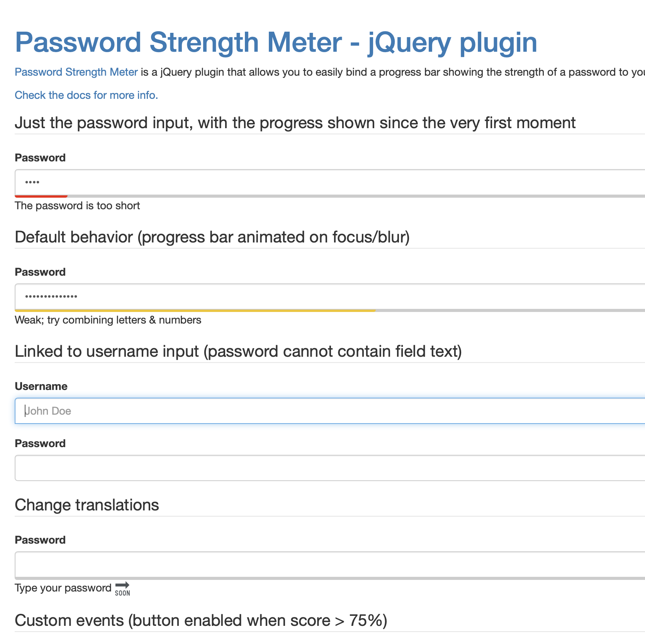Viewport: 645px width, 644px height.
Task: Click the 'Linked to username input' heading
Action: 238,352
